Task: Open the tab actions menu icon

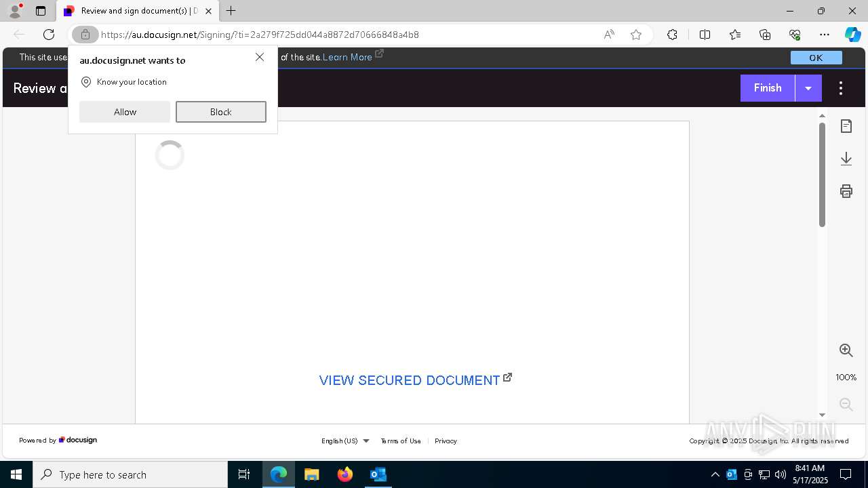Action: pos(41,11)
